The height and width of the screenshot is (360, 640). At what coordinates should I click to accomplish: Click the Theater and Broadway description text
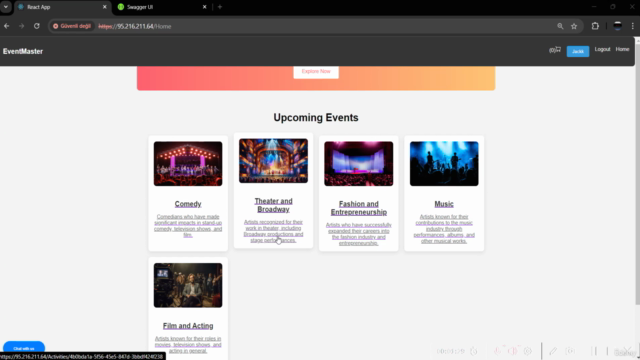click(273, 231)
